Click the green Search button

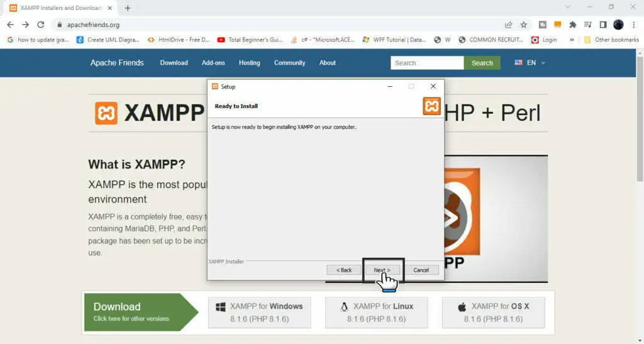tap(482, 63)
